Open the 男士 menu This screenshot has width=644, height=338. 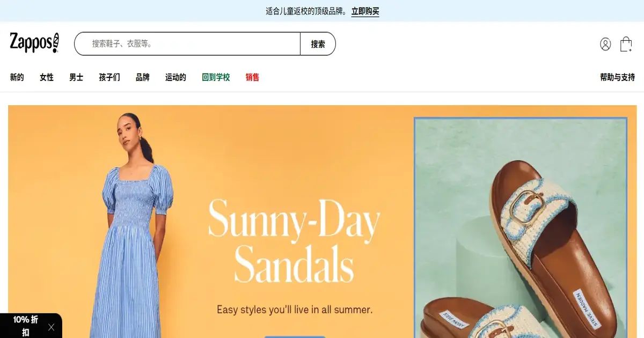pyautogui.click(x=76, y=77)
